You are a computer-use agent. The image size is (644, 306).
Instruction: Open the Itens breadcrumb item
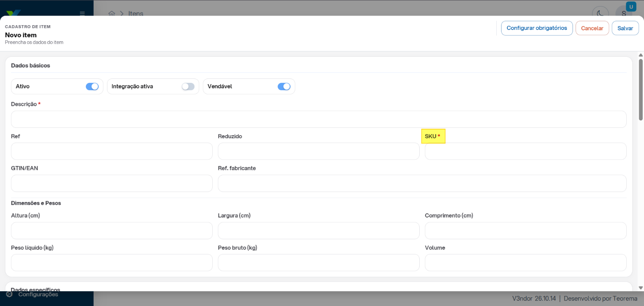coord(136,13)
